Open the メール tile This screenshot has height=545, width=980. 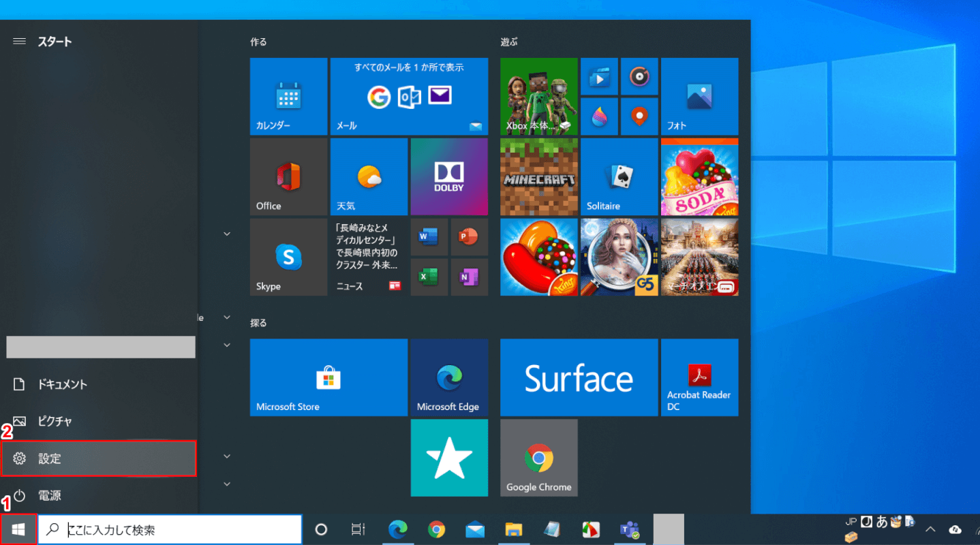(409, 96)
